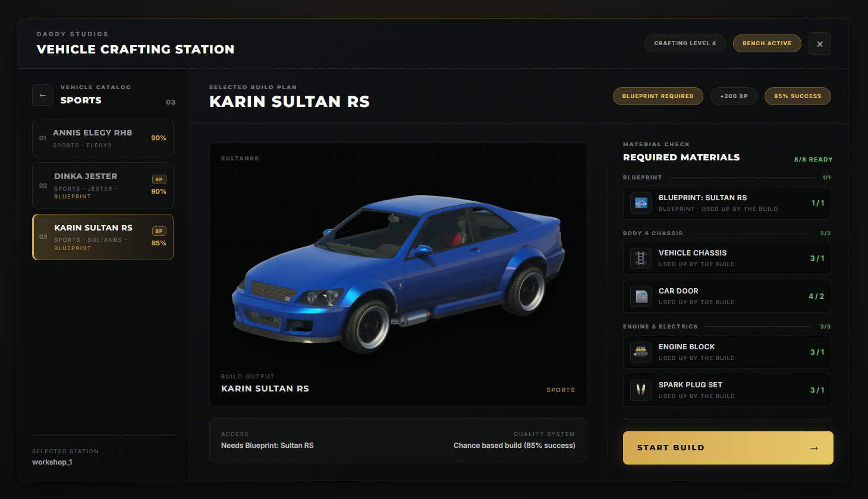Viewport: 868px width, 499px height.
Task: Click the Car Door material row
Action: [x=727, y=296]
